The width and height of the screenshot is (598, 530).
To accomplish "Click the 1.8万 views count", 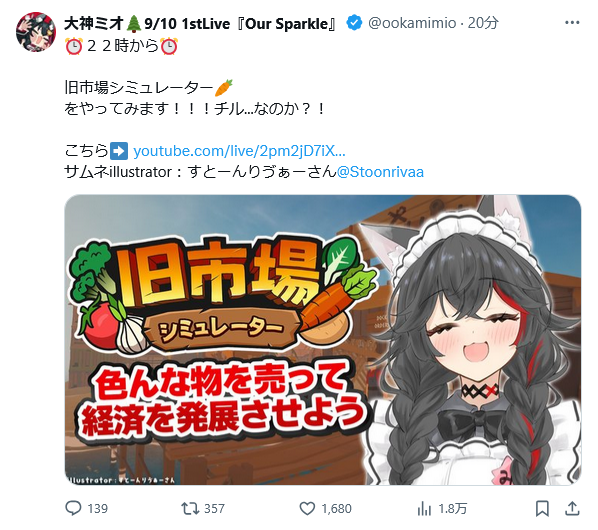I will click(x=453, y=509).
